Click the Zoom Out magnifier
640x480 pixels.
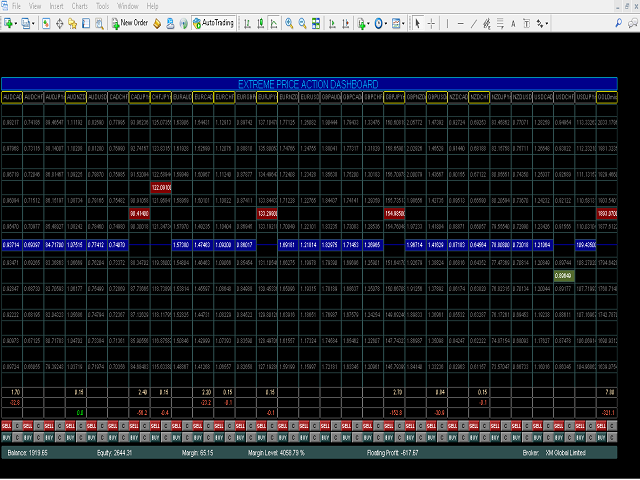pos(302,23)
